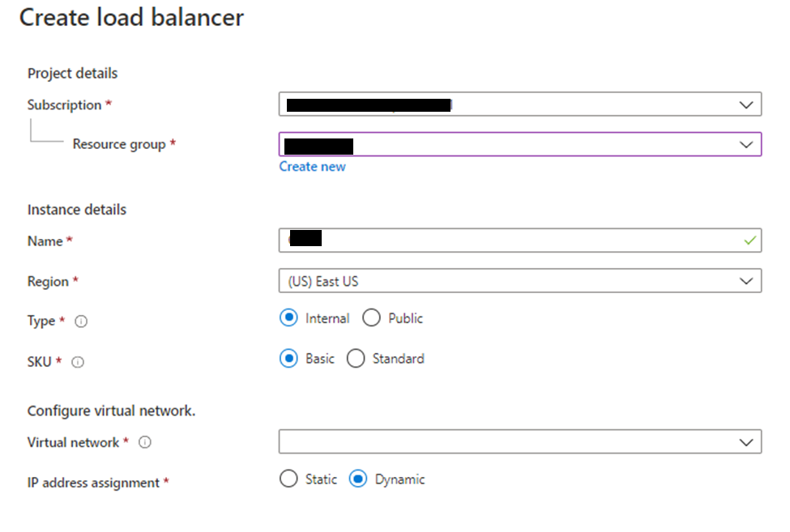Open the Region dropdown showing East US
The height and width of the screenshot is (532, 790).
pos(520,281)
